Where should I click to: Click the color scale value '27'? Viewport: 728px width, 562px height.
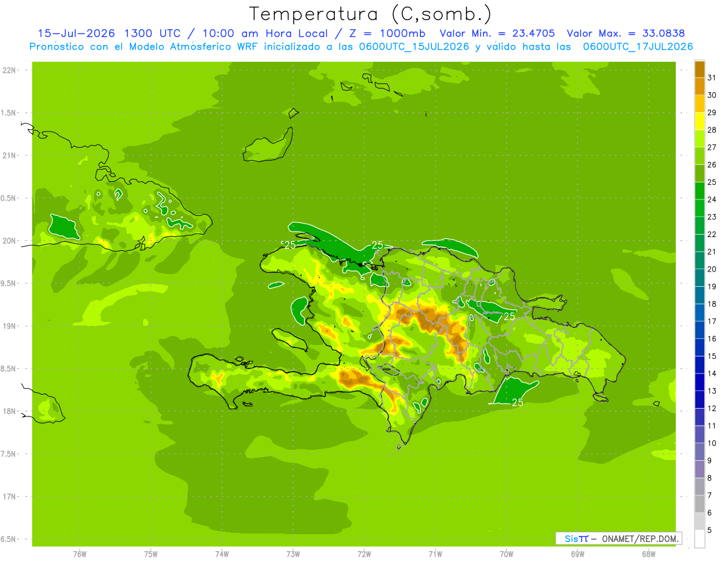click(x=713, y=147)
